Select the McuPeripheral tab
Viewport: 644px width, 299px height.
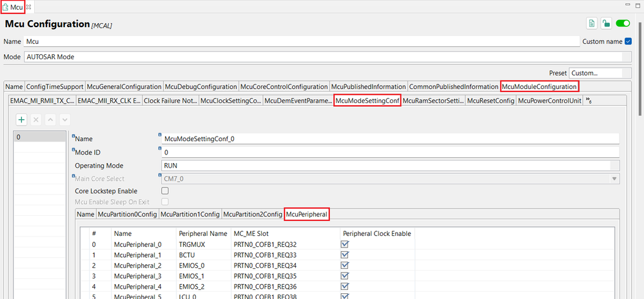(x=307, y=215)
